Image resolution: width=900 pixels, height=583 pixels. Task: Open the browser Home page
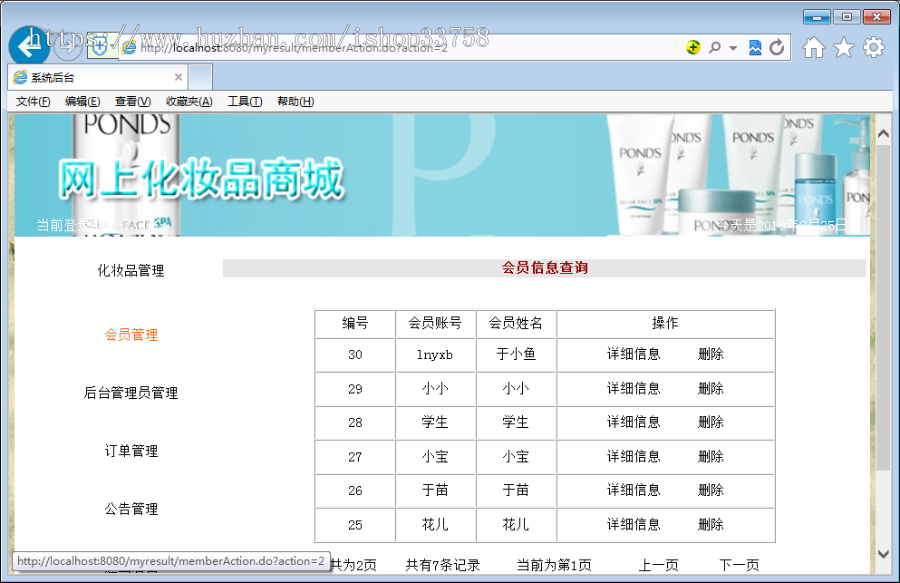(x=815, y=46)
